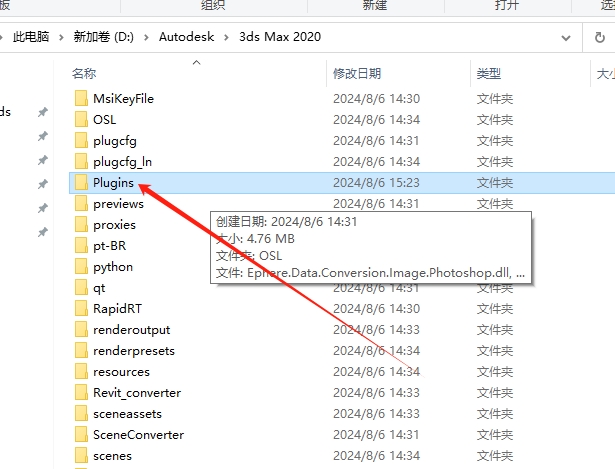Click the Revit_converter folder icon
The width and height of the screenshot is (615, 469).
click(81, 393)
